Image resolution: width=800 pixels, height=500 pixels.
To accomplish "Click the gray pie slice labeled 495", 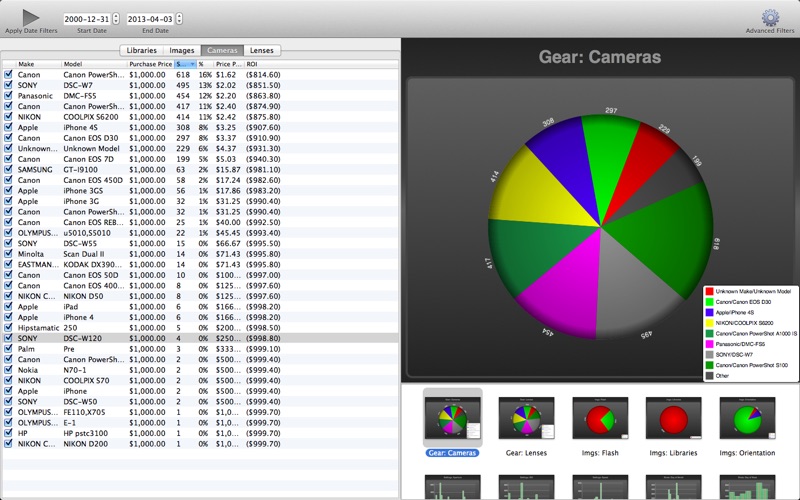I will coord(633,291).
